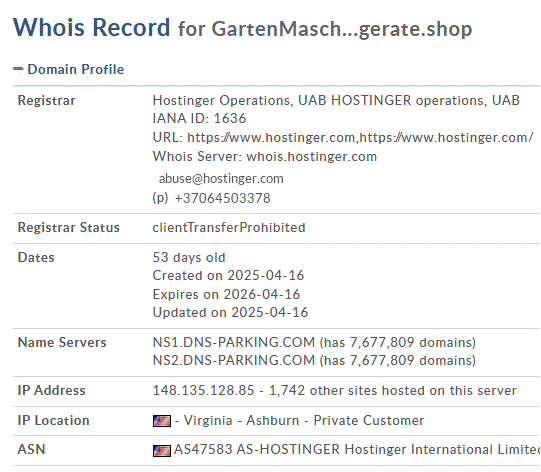Click the US flag icon beside Virginia
The width and height of the screenshot is (541, 472).
(162, 421)
